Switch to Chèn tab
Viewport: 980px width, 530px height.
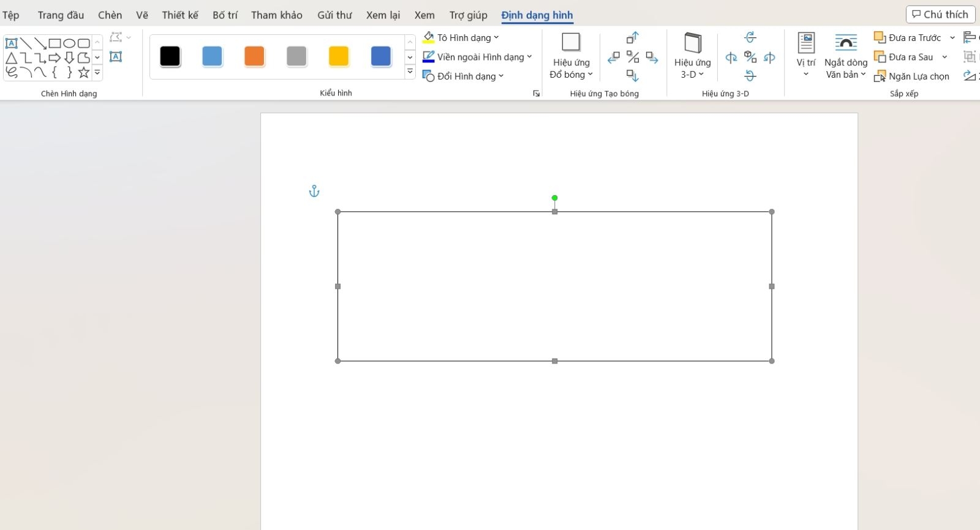(x=110, y=15)
